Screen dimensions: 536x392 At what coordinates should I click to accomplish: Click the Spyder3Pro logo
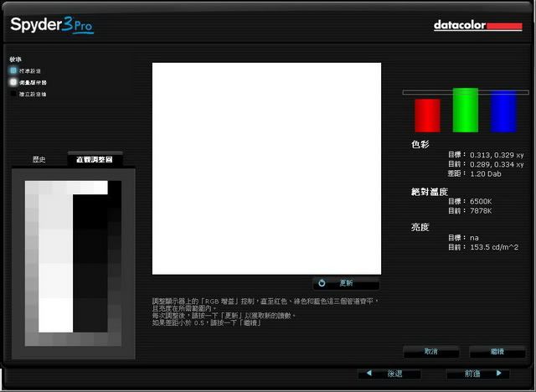tap(52, 25)
